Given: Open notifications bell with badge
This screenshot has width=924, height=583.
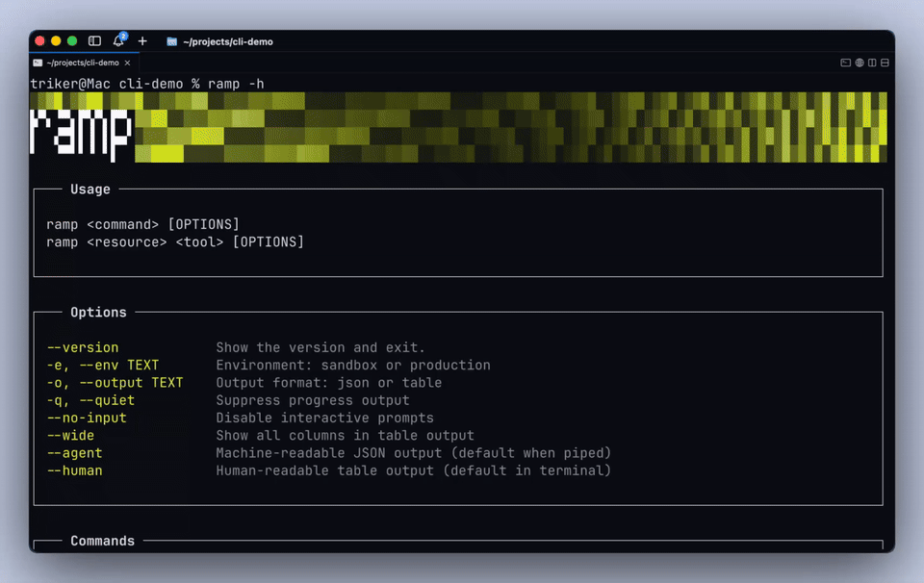Looking at the screenshot, I should (x=119, y=40).
